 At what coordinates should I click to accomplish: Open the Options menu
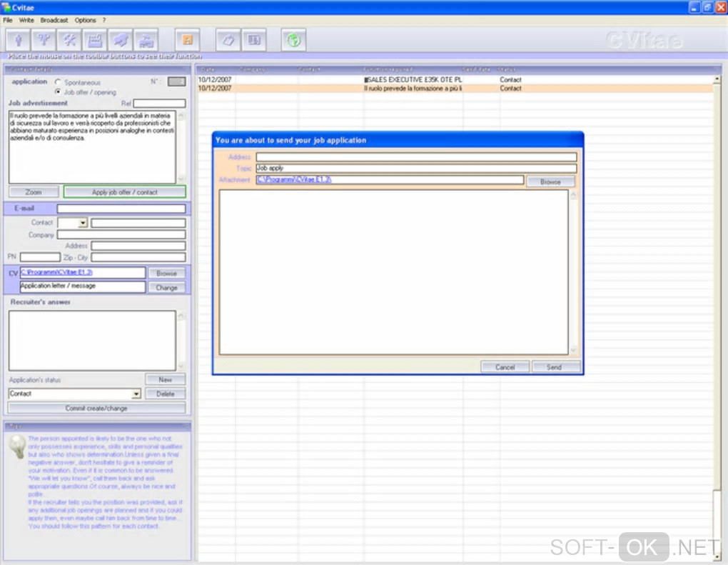pos(85,20)
